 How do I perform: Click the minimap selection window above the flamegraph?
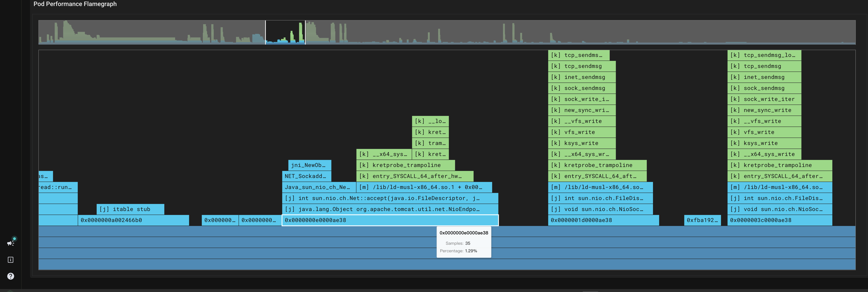285,32
